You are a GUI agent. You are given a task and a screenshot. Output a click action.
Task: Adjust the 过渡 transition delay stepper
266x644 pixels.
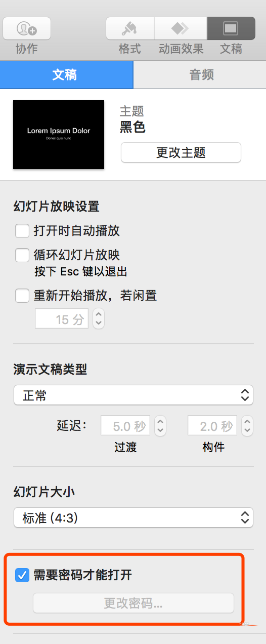click(x=160, y=426)
